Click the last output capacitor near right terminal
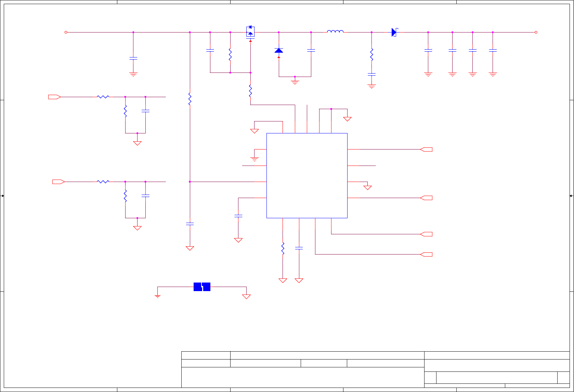This screenshot has width=574, height=392. pyautogui.click(x=493, y=50)
